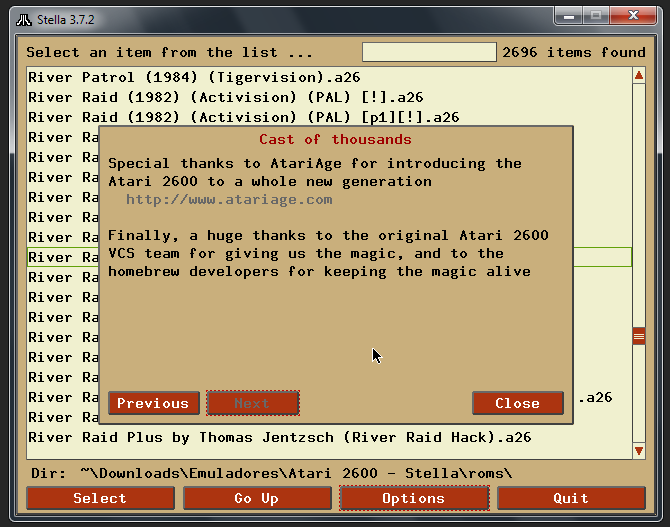Screen dimensions: 670x527
Task: Click the Previous button in credits dialog
Action: coord(154,403)
